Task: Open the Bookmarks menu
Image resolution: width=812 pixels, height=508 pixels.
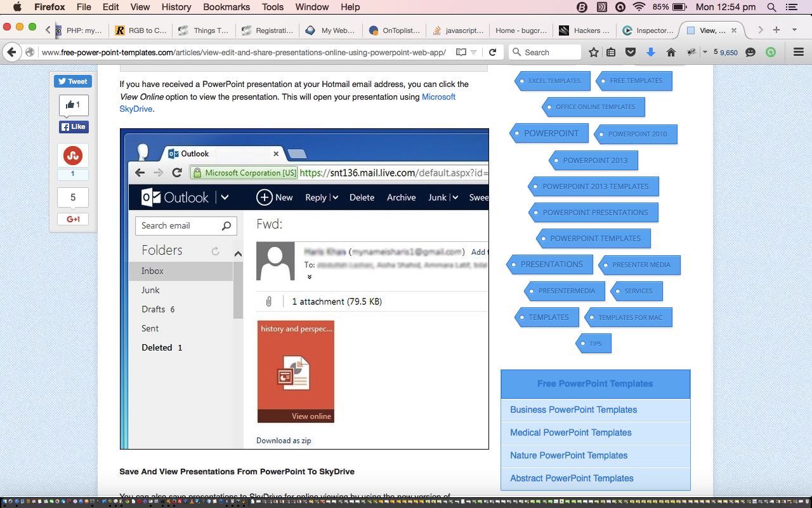Action: 225,7
